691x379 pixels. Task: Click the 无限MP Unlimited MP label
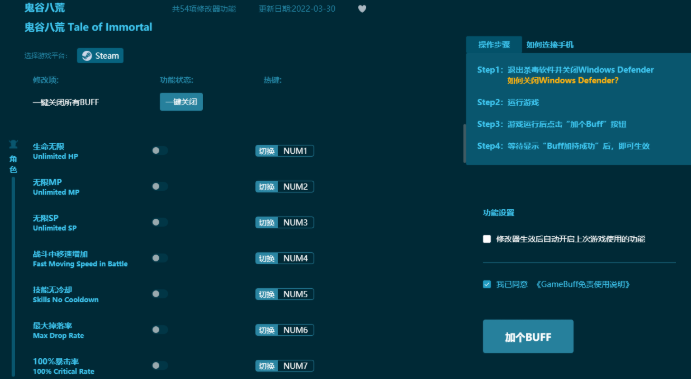(x=56, y=187)
